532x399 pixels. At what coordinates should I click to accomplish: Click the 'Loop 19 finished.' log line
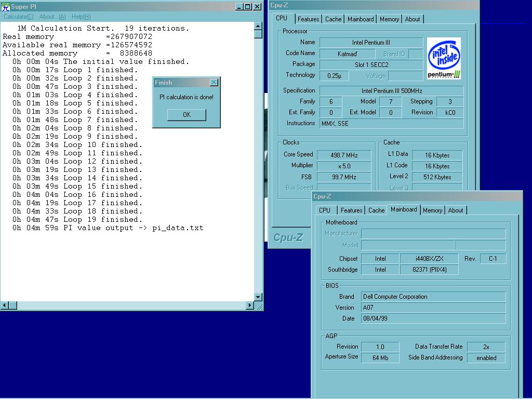77,220
